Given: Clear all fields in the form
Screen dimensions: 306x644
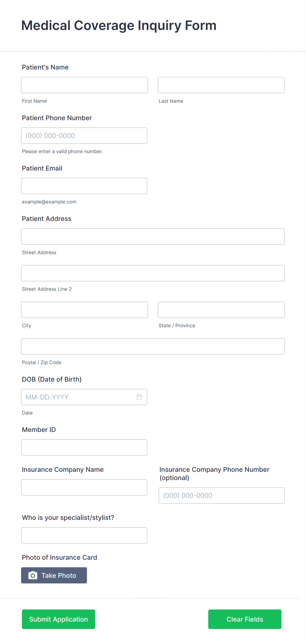Looking at the screenshot, I should (244, 619).
